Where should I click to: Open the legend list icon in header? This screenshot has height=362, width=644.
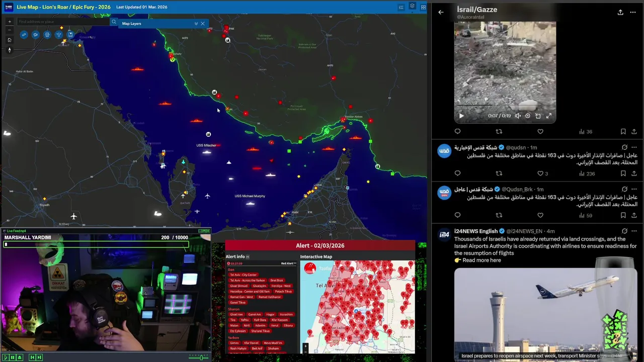[401, 7]
